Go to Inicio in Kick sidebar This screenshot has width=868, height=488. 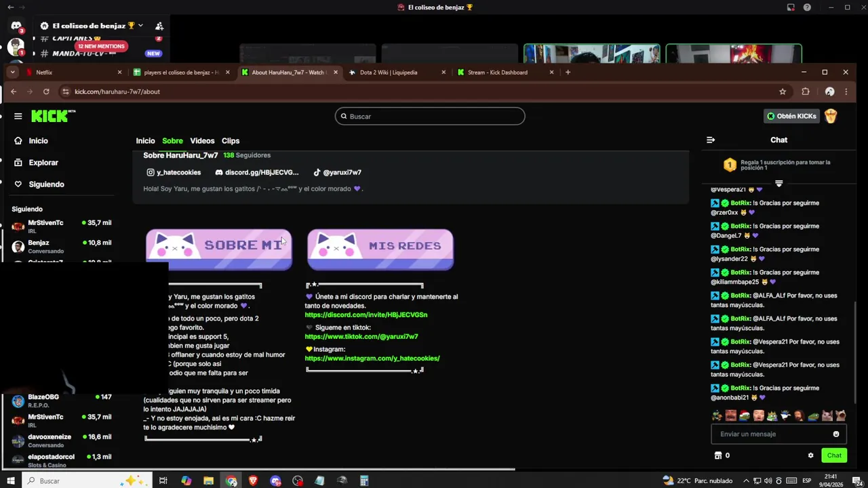38,141
